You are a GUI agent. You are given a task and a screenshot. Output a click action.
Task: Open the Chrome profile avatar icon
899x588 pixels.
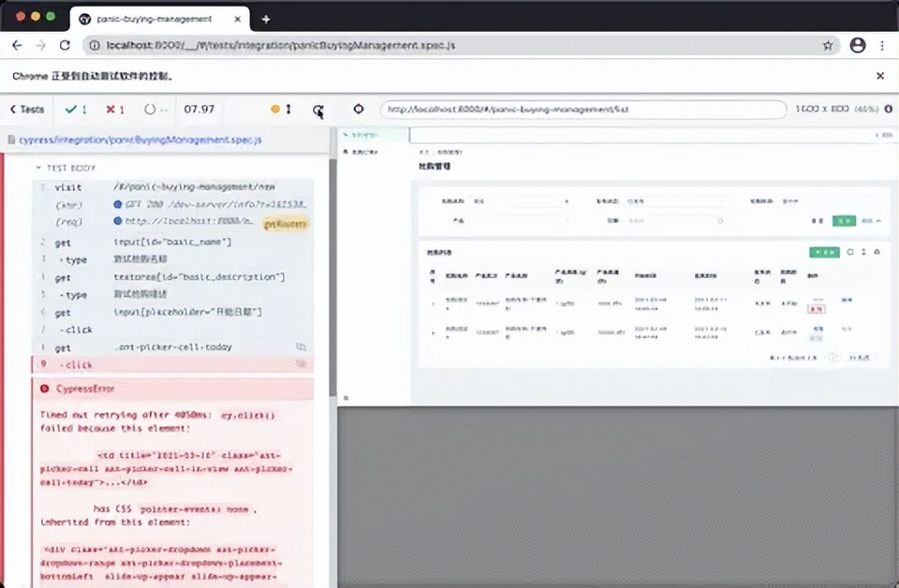coord(857,45)
